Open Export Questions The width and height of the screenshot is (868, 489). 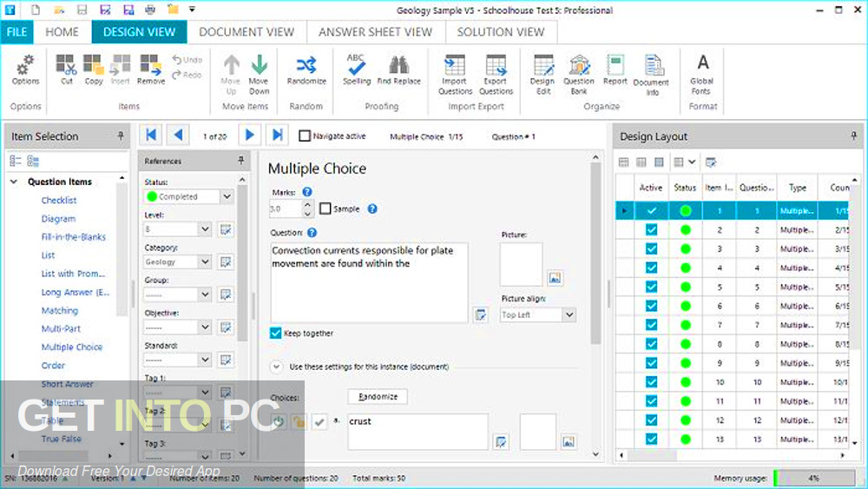pos(496,75)
